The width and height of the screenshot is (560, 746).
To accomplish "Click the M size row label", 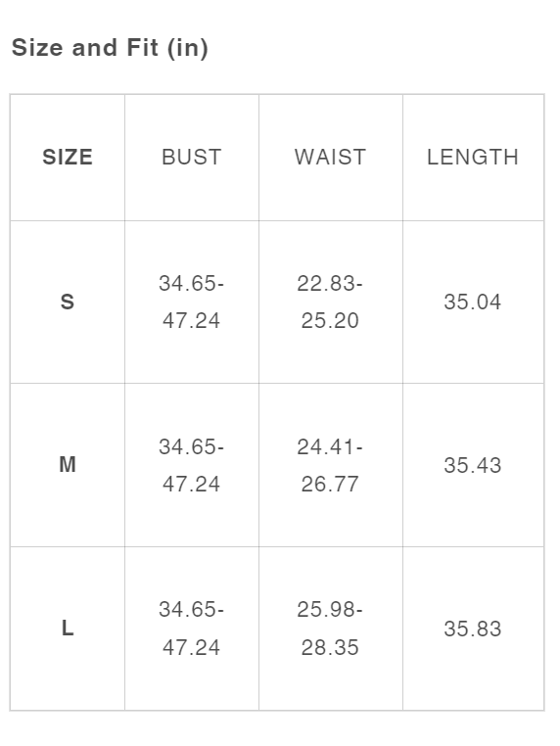I will coord(68,465).
